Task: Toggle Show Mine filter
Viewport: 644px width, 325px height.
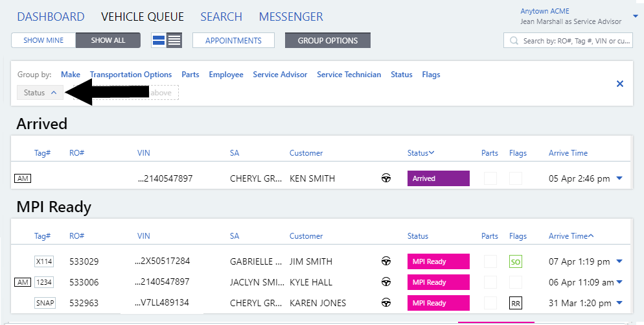Action: click(x=43, y=40)
